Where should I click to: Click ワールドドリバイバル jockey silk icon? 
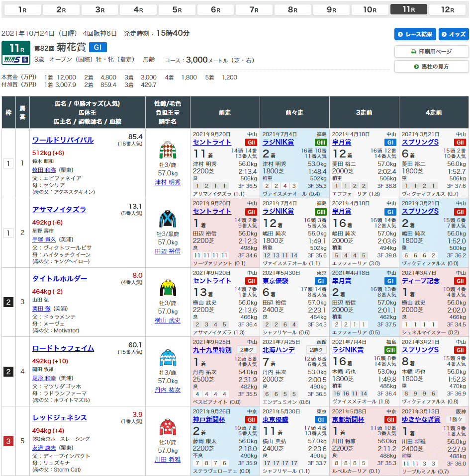coord(168,150)
